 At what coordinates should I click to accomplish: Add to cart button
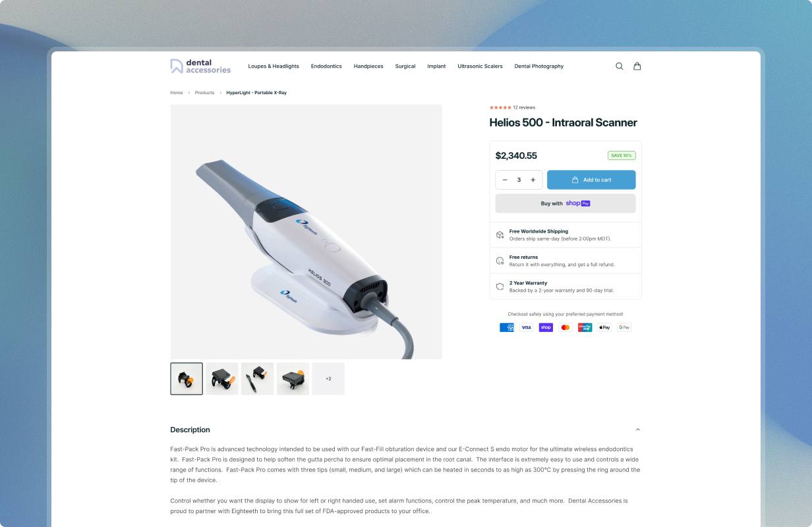pyautogui.click(x=591, y=180)
